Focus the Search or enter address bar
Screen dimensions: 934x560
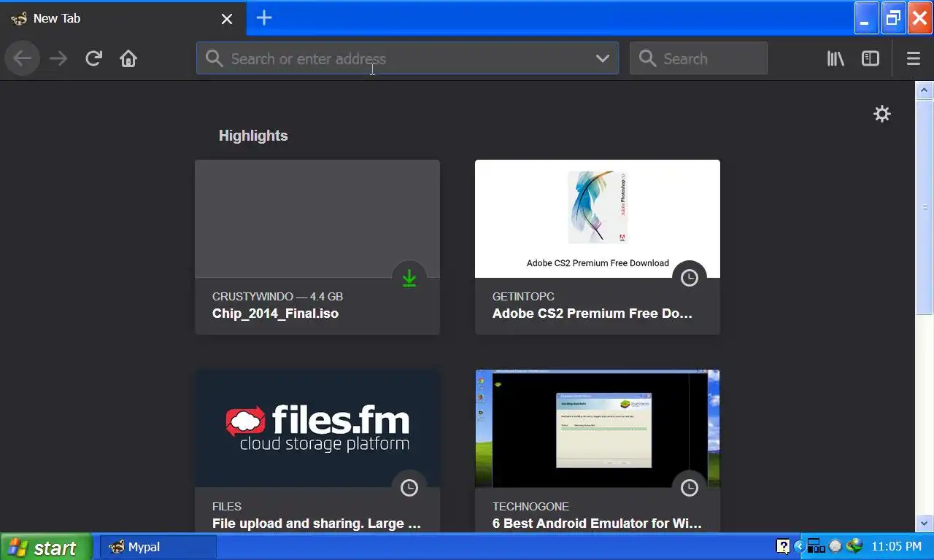coord(407,58)
